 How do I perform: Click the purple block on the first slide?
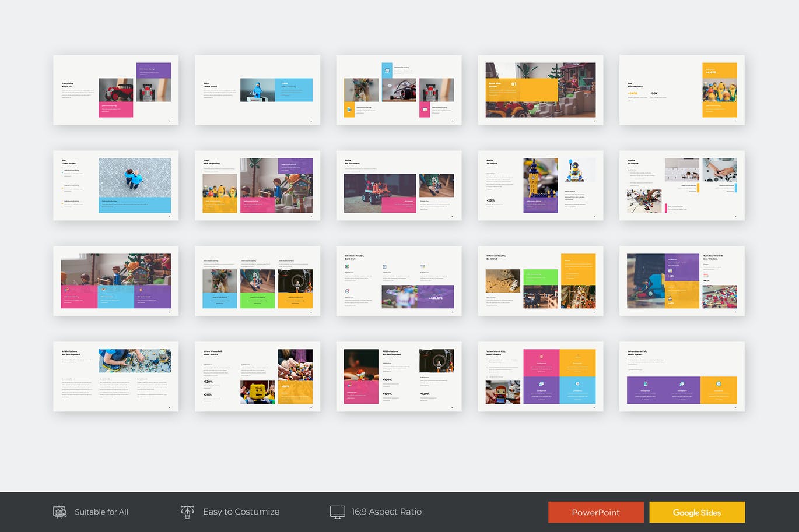[x=153, y=71]
